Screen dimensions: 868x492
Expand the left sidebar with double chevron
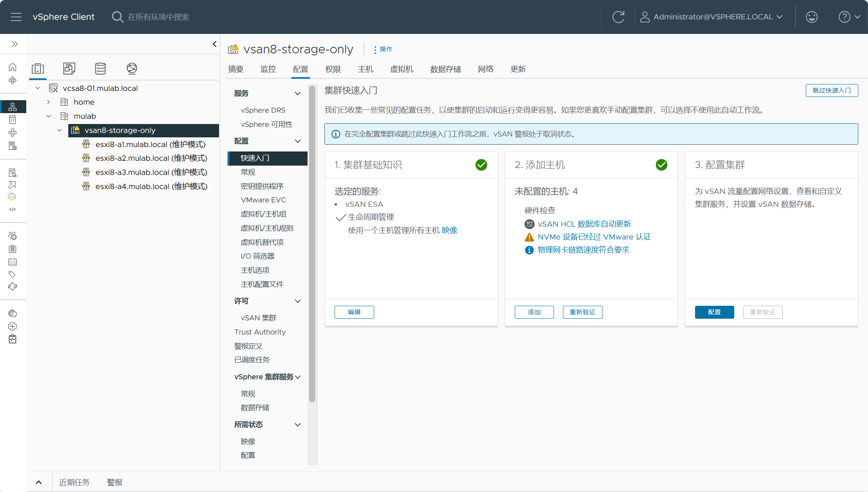(15, 44)
